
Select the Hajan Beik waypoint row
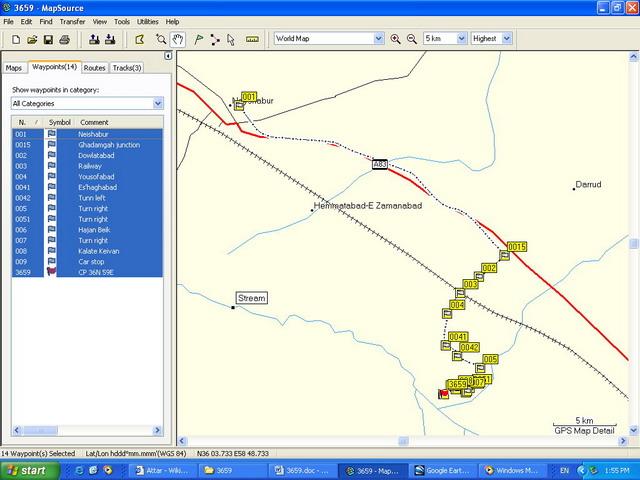tap(87, 230)
